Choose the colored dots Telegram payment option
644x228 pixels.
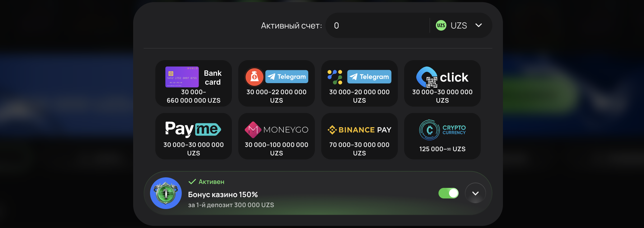[x=335, y=77]
